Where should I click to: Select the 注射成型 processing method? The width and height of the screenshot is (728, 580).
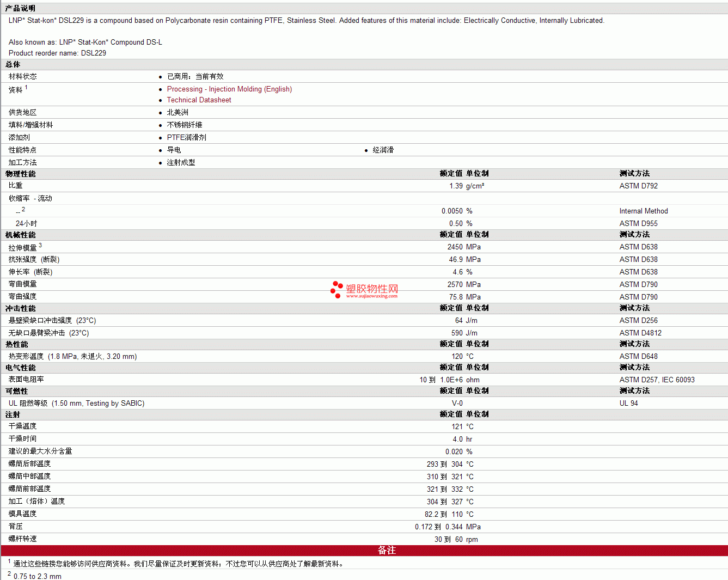pyautogui.click(x=181, y=163)
